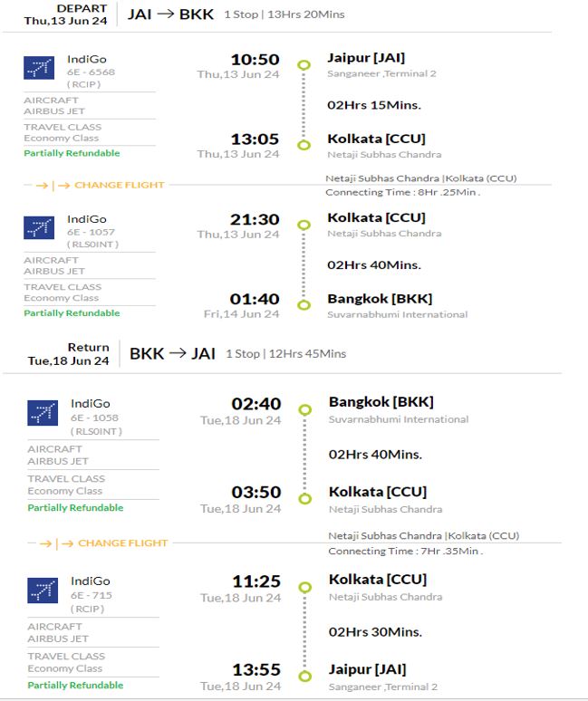Click the Connecting Time 7Hr 35Min text

click(x=406, y=552)
